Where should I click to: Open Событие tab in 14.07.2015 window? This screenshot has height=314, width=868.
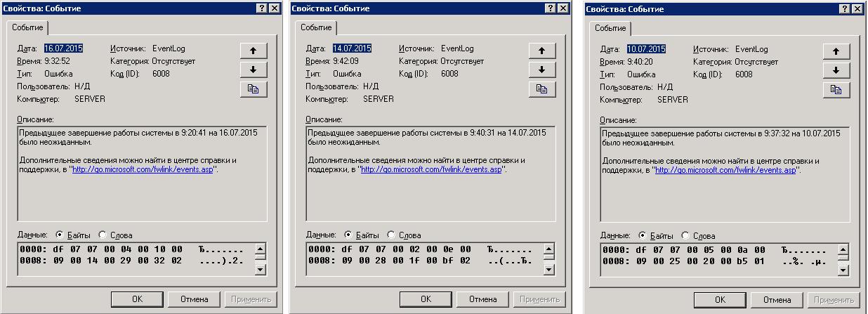click(x=316, y=27)
